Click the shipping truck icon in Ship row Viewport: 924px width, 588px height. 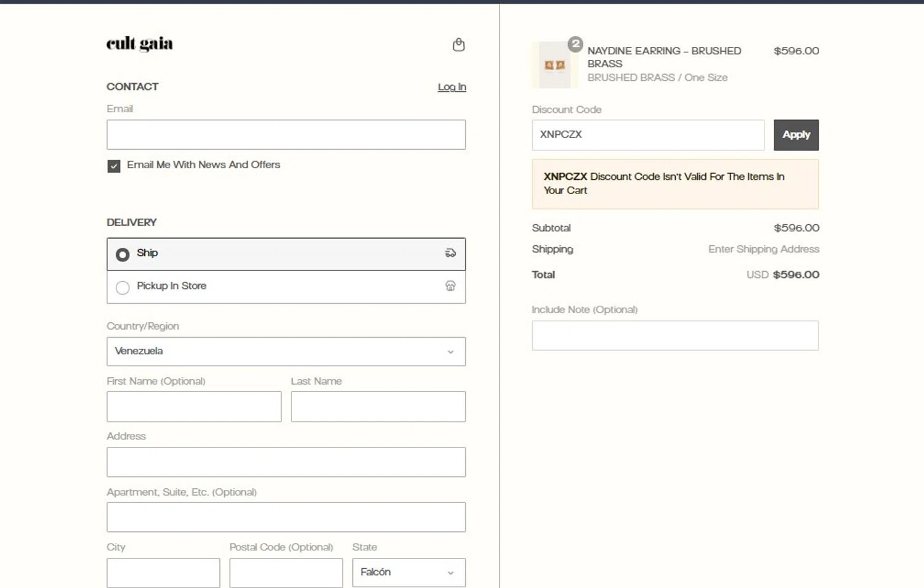click(450, 253)
